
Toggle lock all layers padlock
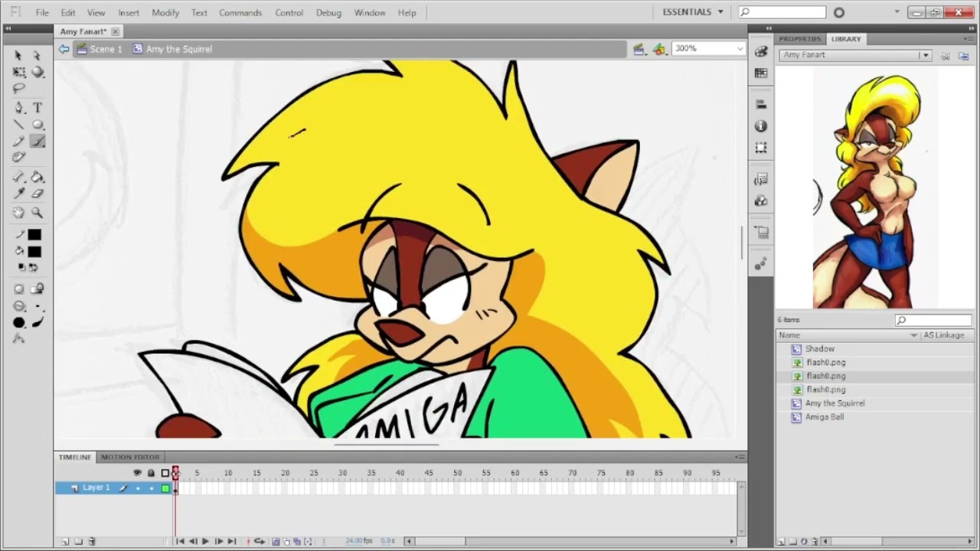pos(151,473)
